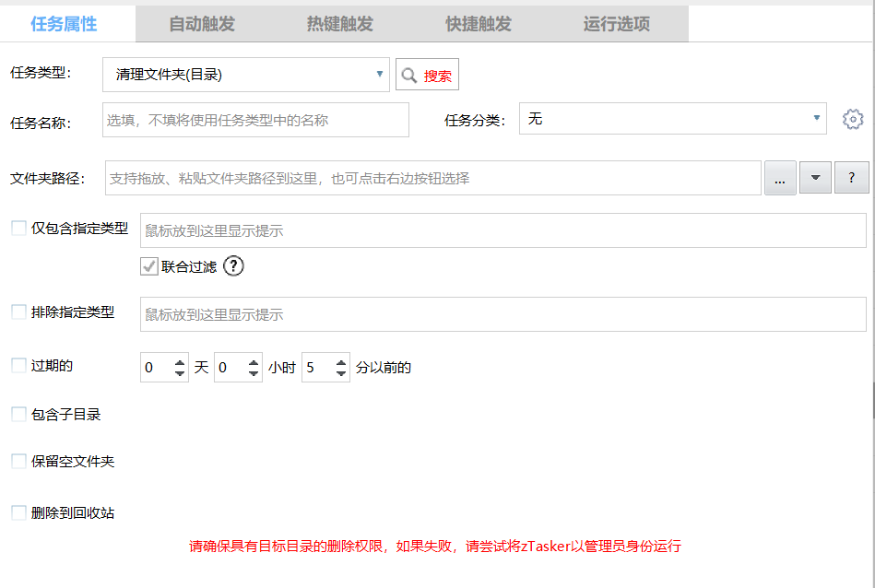Enable 仅包含指定类型 checkbox
The width and height of the screenshot is (875, 588).
pyautogui.click(x=18, y=229)
